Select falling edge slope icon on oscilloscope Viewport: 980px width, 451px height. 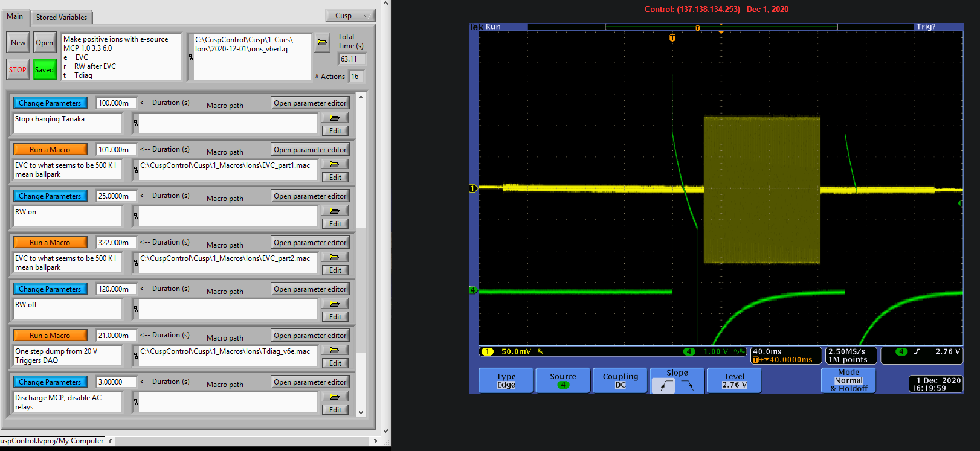point(690,385)
